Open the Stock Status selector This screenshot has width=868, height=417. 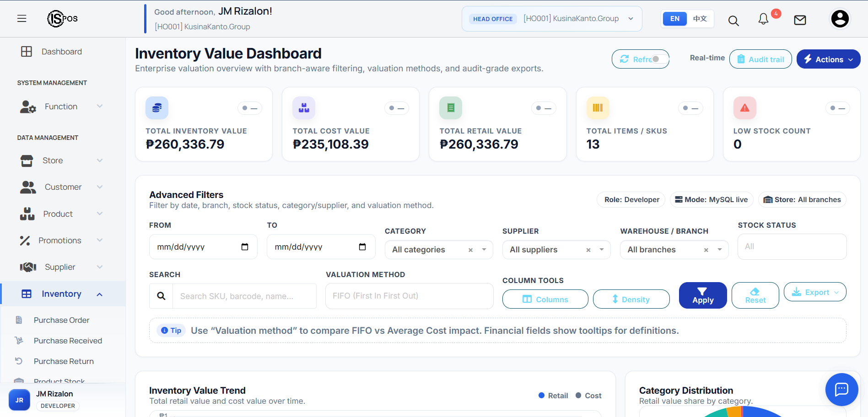coord(792,246)
